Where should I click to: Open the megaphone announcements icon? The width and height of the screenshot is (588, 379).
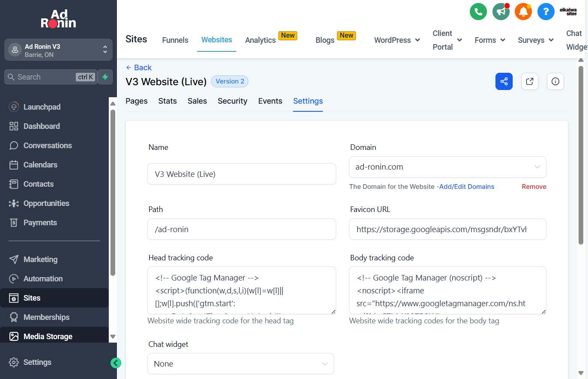click(501, 12)
